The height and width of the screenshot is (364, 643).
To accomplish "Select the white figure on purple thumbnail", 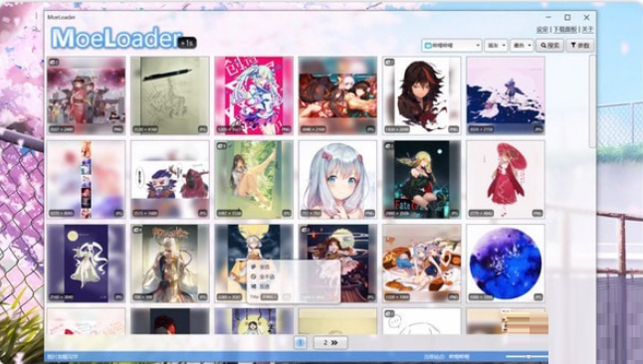I will [x=87, y=264].
